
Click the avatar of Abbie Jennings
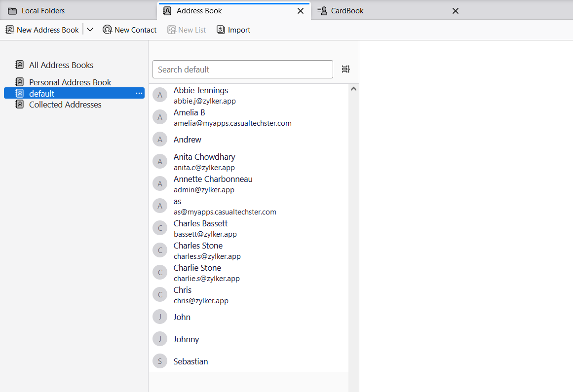(x=160, y=95)
